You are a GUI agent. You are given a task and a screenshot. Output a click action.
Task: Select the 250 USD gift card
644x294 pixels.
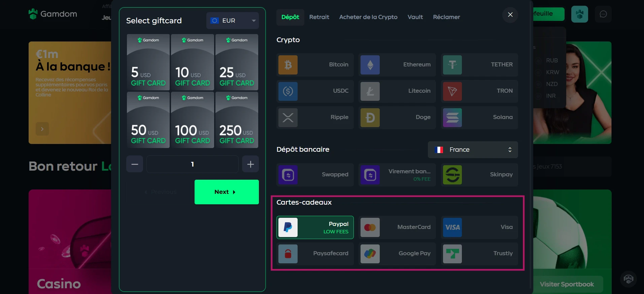point(237,120)
